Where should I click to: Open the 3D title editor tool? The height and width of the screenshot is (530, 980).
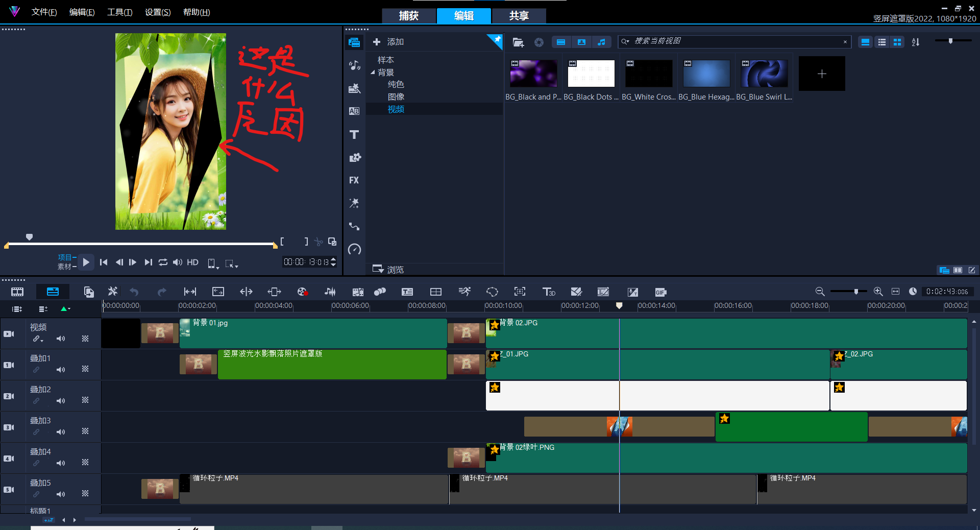click(549, 292)
